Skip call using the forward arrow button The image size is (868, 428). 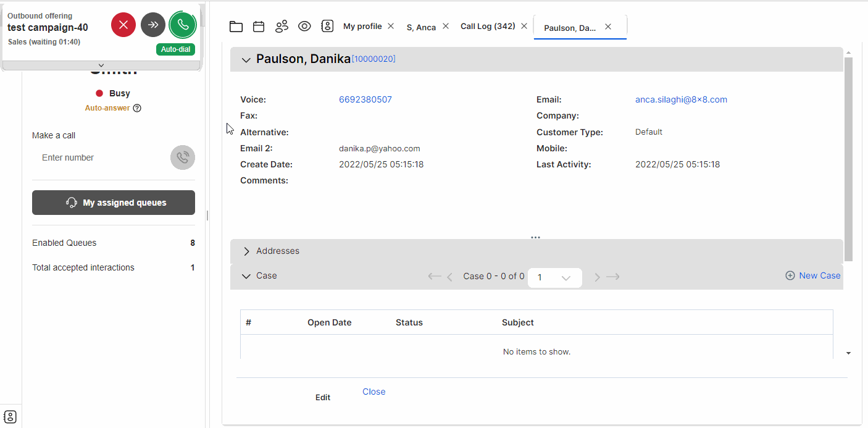153,25
